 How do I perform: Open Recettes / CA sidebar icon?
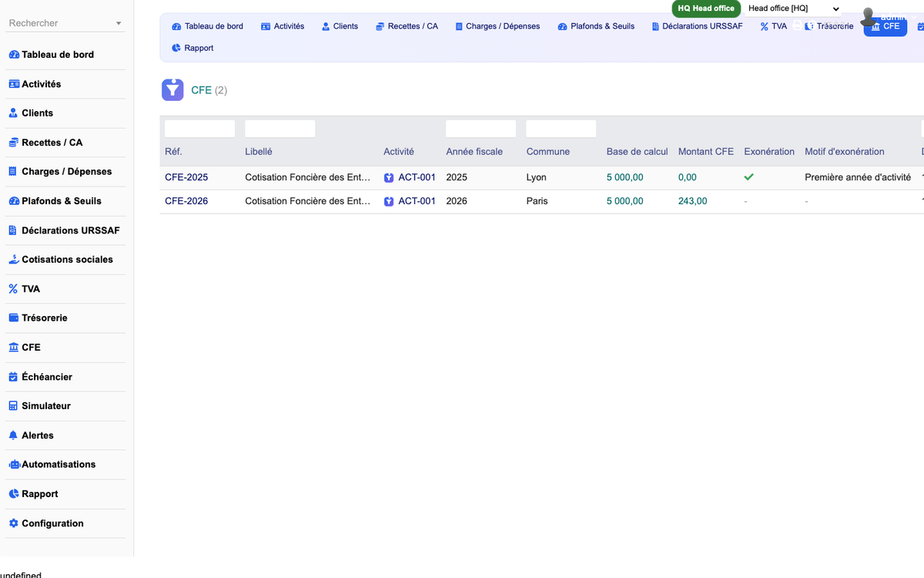pos(14,143)
